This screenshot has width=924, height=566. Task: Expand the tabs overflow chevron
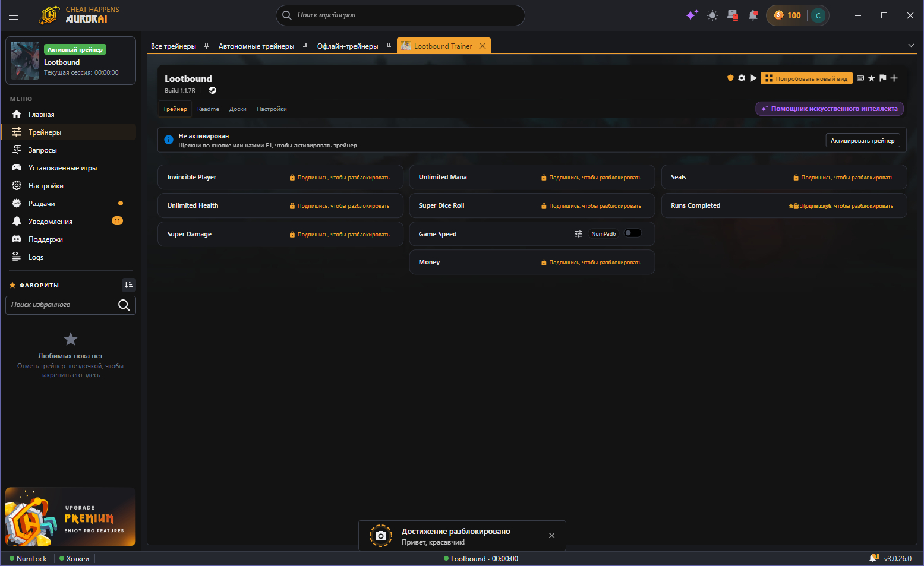pyautogui.click(x=911, y=46)
